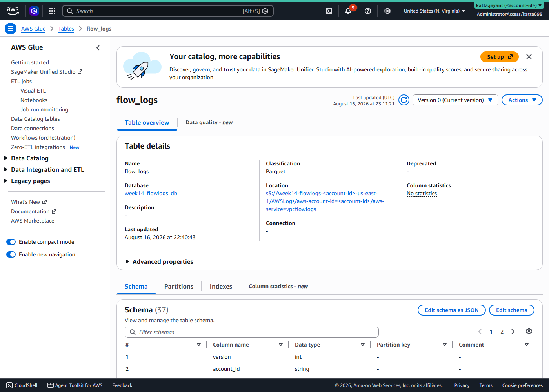
Task: Sort by the Comment column arrow
Action: coord(527,345)
